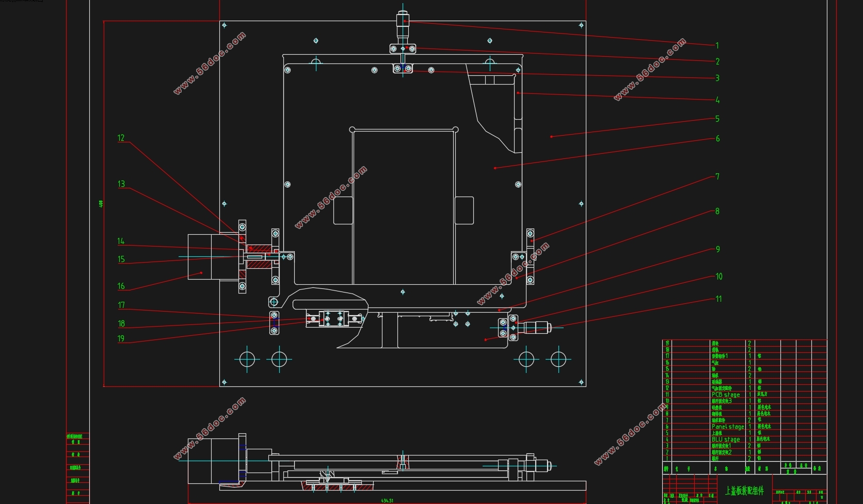Screen dimensions: 863x504
Task: Click the title block text 上盖板装配组件
Action: [744, 491]
